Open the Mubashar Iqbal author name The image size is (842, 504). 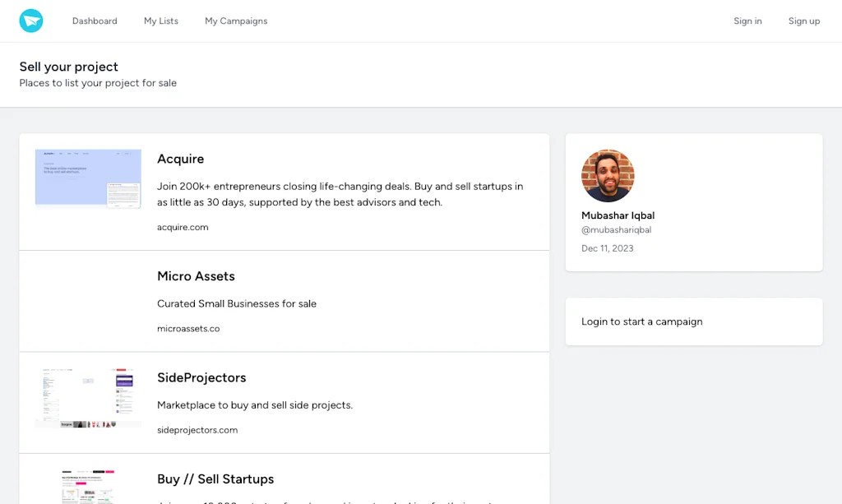click(618, 215)
